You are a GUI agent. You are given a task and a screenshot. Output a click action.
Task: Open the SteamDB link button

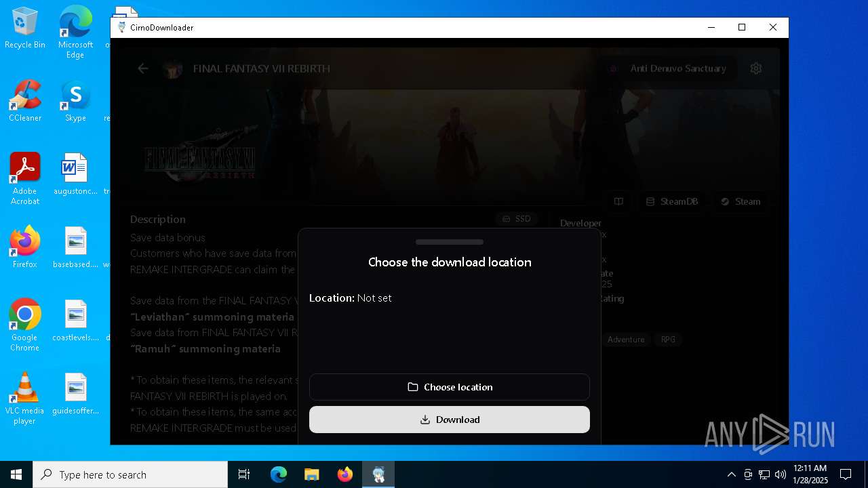coord(671,201)
